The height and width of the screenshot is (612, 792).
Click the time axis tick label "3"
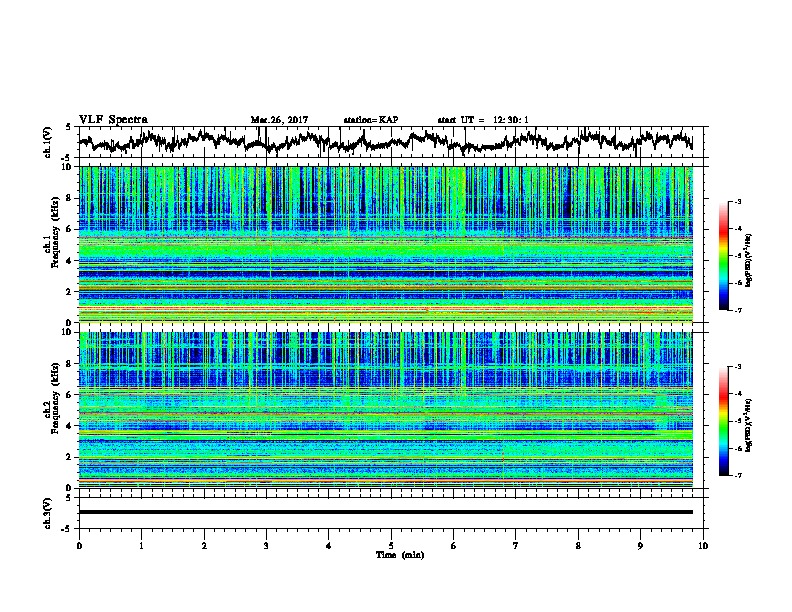[266, 546]
